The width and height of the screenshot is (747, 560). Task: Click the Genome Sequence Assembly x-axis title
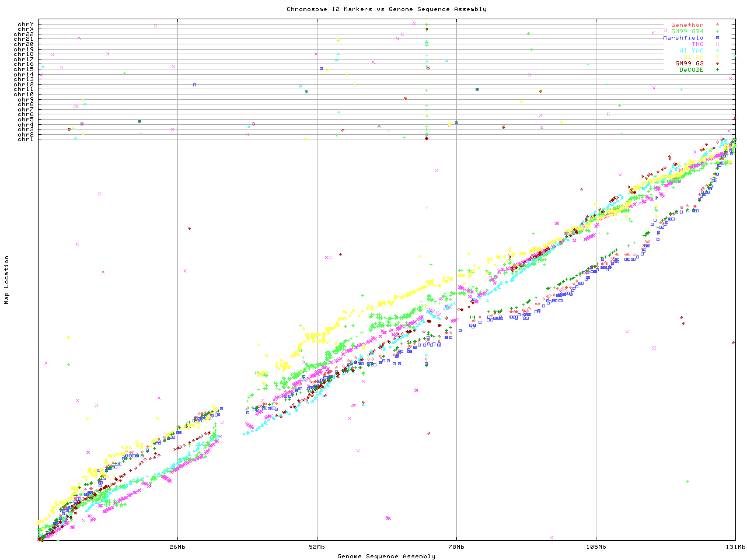pyautogui.click(x=386, y=556)
